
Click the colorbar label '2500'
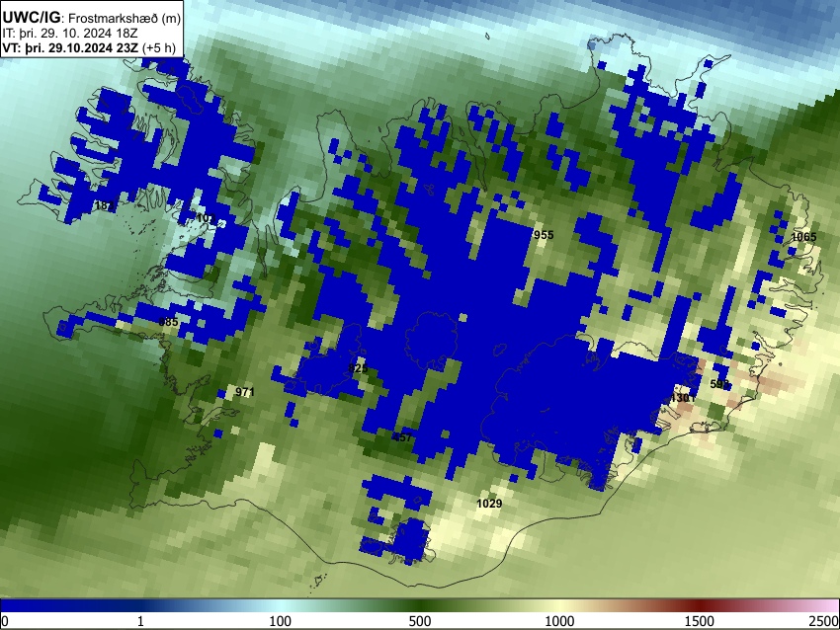pos(824,621)
